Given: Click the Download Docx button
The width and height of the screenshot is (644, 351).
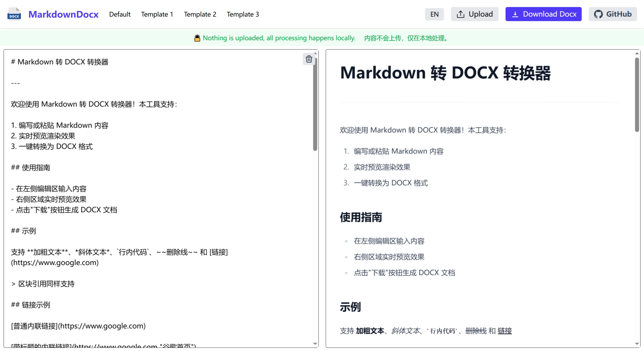Looking at the screenshot, I should pyautogui.click(x=543, y=14).
